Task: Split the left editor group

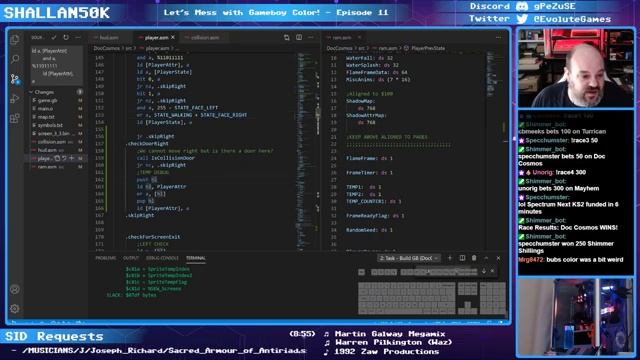Action: (299, 37)
